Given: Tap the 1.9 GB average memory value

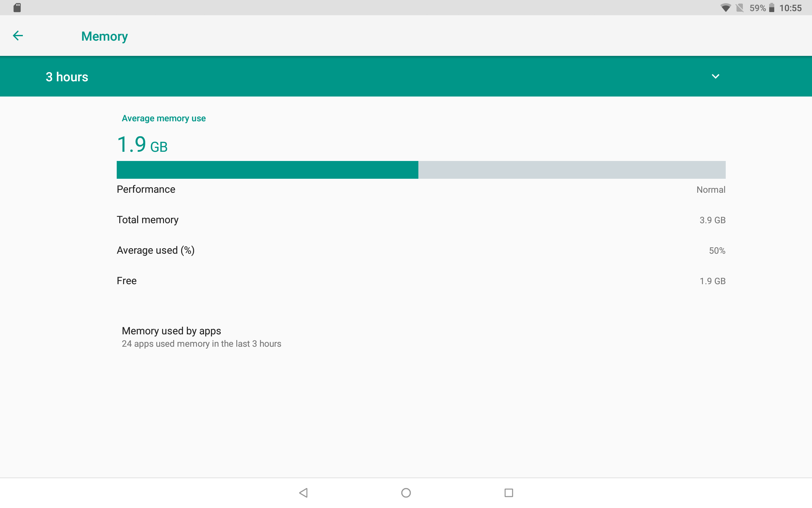Looking at the screenshot, I should coord(142,144).
